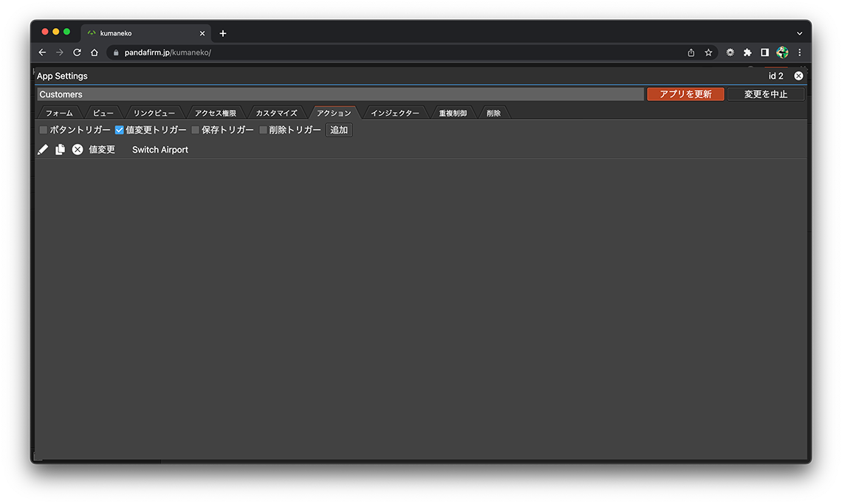This screenshot has width=842, height=504.
Task: Enable the 保存トリガー checkbox
Action: click(x=196, y=130)
